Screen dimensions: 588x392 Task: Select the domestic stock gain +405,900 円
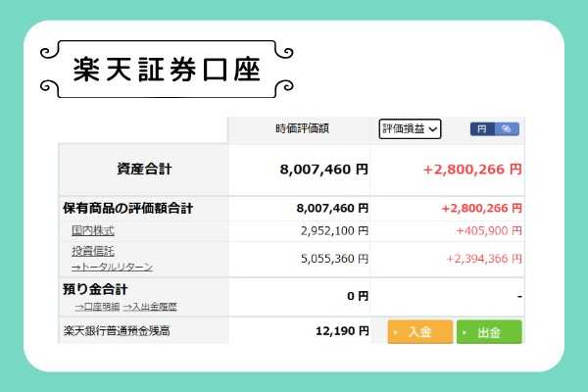tap(489, 230)
